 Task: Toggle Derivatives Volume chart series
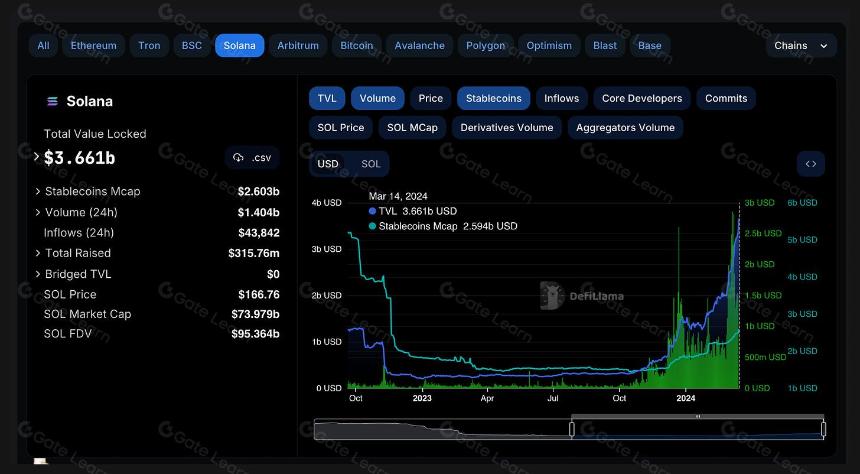click(507, 127)
